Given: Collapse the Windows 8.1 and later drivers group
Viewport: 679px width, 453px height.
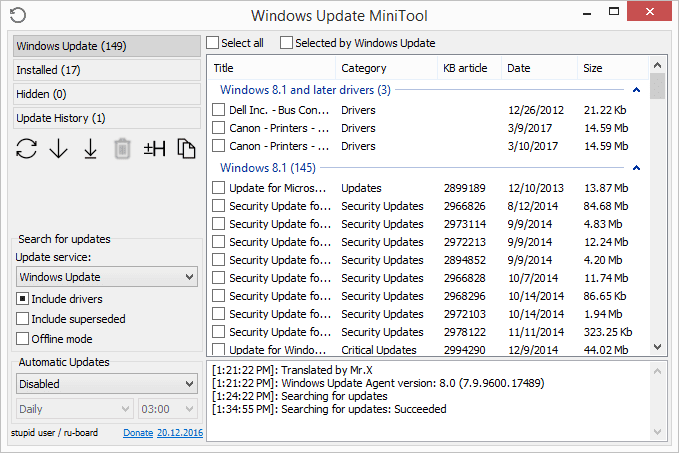Looking at the screenshot, I should point(637,90).
